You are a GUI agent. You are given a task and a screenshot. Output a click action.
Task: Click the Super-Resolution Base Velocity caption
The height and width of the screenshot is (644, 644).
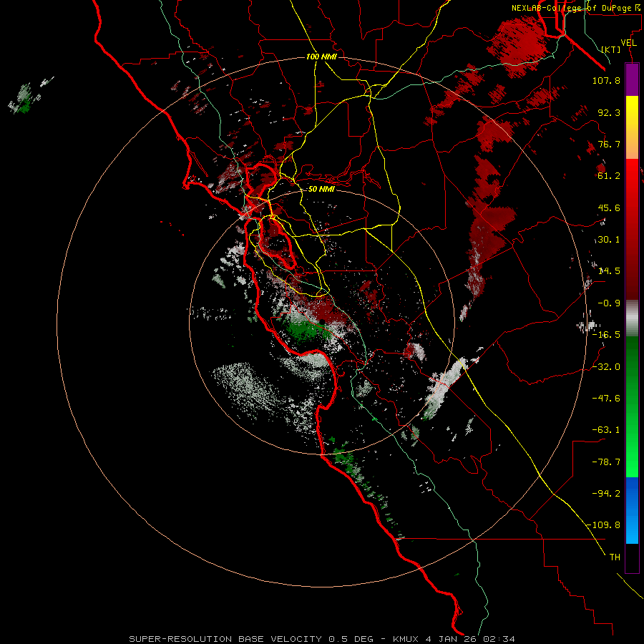321,639
